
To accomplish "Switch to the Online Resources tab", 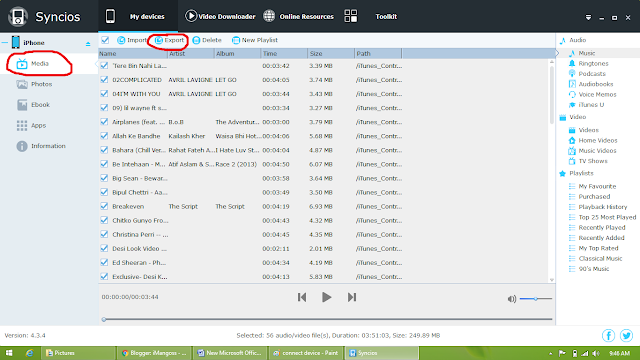I will 299,16.
